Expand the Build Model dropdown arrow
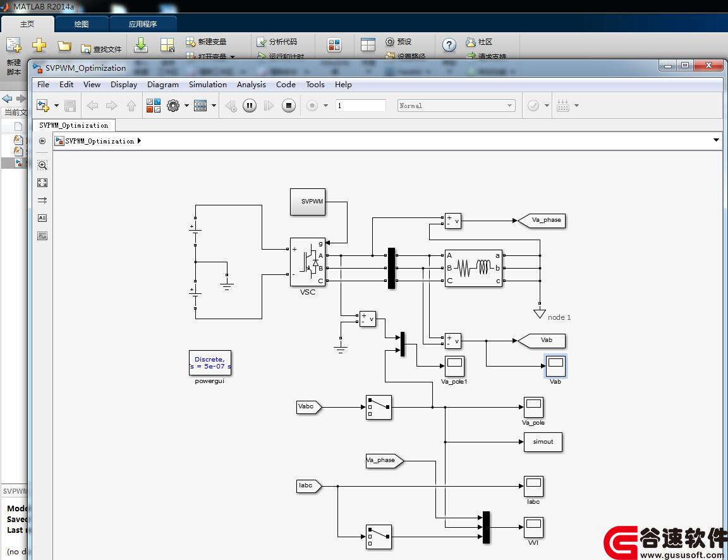The width and height of the screenshot is (728, 560). 576,106
